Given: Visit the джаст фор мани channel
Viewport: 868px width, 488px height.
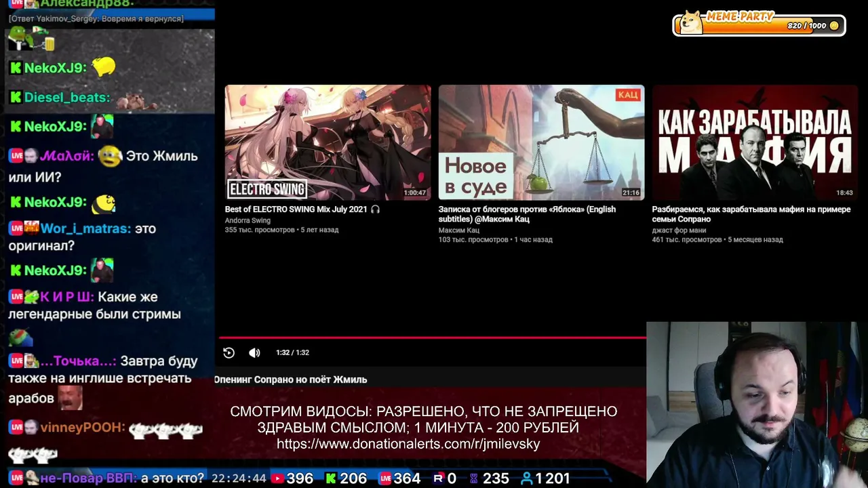Looking at the screenshot, I should (x=679, y=230).
